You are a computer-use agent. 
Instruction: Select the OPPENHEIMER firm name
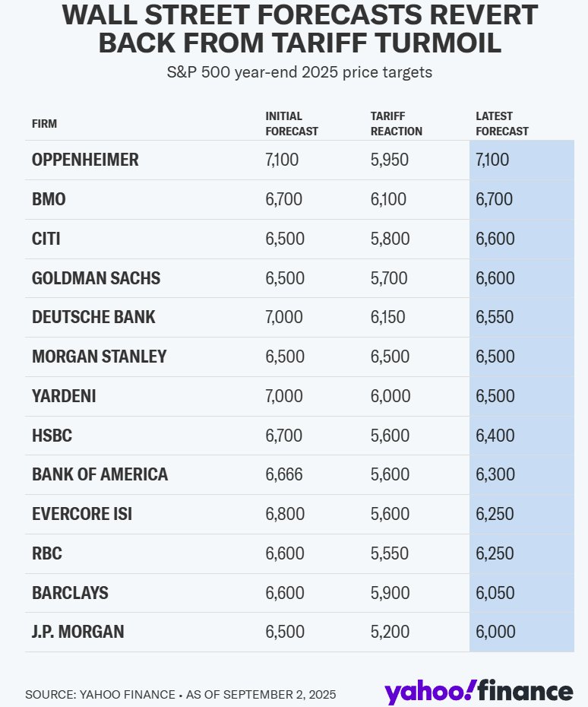[x=85, y=160]
